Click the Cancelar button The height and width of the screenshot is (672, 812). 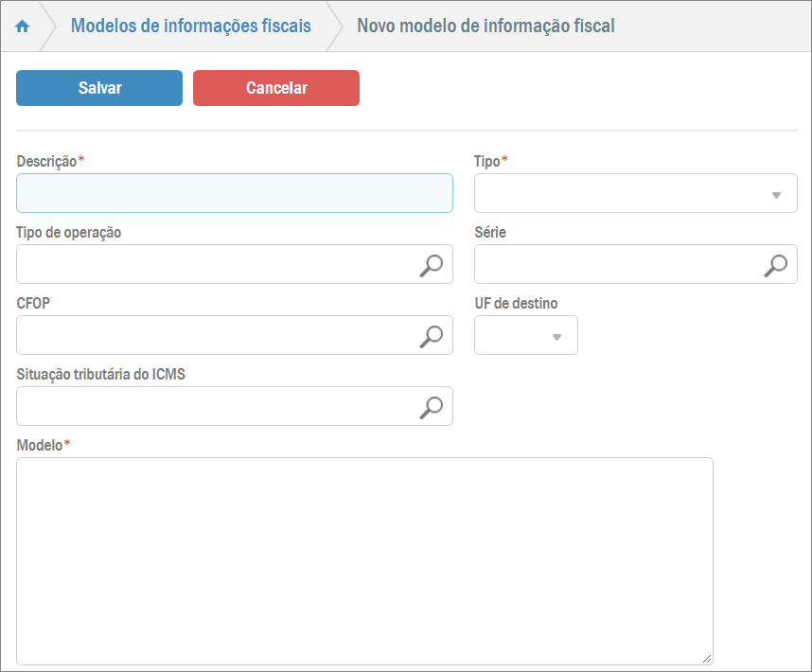(276, 88)
